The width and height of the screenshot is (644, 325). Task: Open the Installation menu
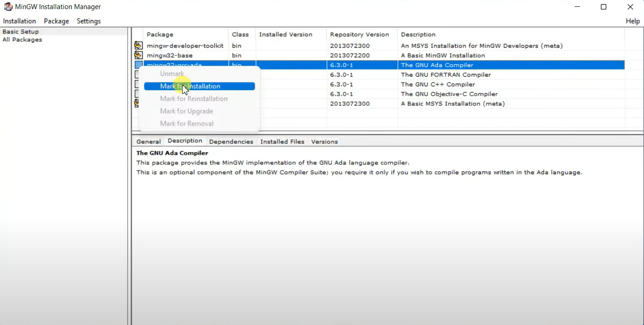pos(20,21)
